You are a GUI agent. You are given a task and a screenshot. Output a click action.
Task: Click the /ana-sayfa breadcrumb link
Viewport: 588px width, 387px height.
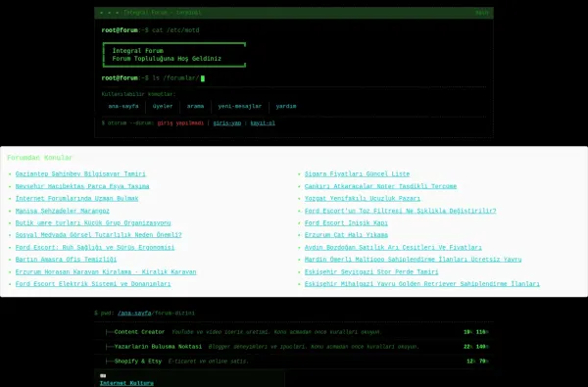[134, 314]
